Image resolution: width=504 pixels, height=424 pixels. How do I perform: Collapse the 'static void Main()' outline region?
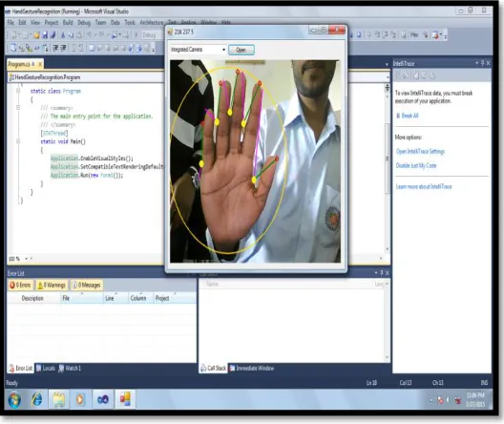click(x=18, y=141)
